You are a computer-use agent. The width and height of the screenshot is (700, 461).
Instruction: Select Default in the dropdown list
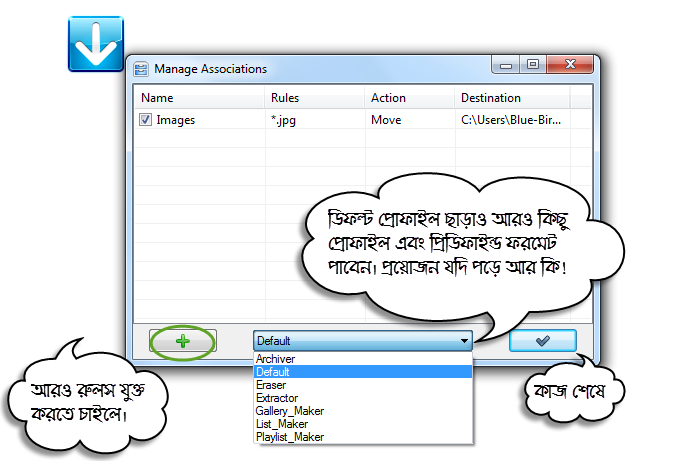pyautogui.click(x=363, y=372)
